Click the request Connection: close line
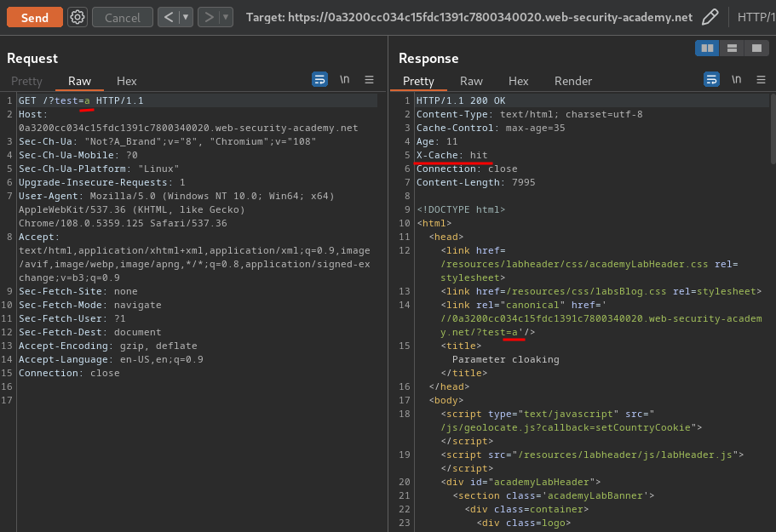This screenshot has width=776, height=532. click(69, 373)
